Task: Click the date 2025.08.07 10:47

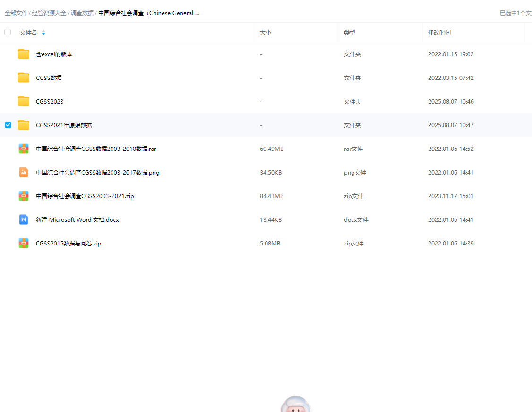Action: pyautogui.click(x=451, y=125)
